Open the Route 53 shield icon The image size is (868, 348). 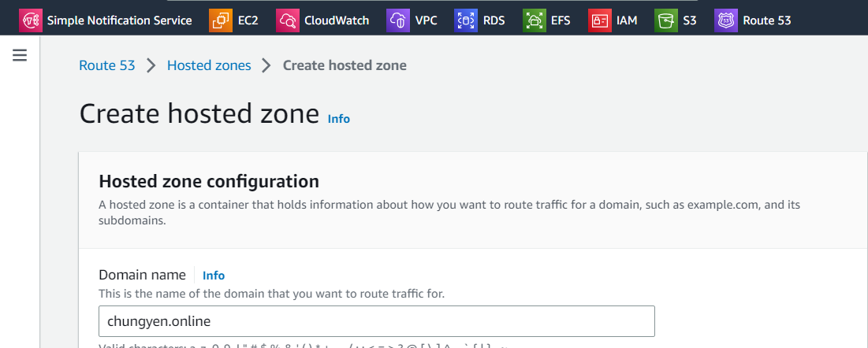pyautogui.click(x=726, y=20)
